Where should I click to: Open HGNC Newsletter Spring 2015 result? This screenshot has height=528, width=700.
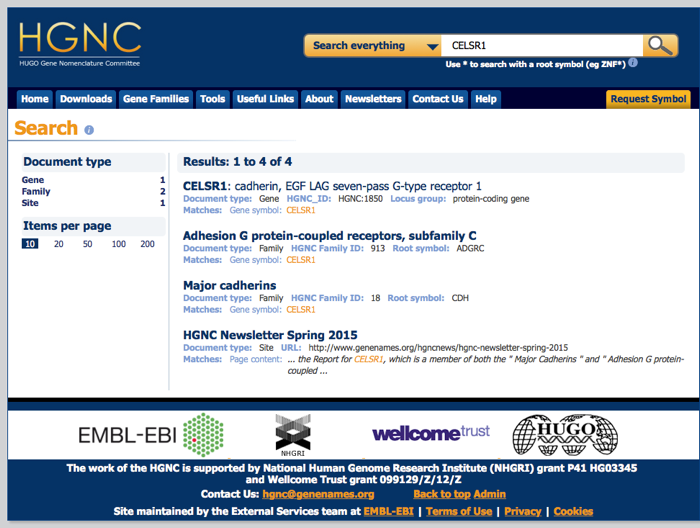[x=270, y=335]
